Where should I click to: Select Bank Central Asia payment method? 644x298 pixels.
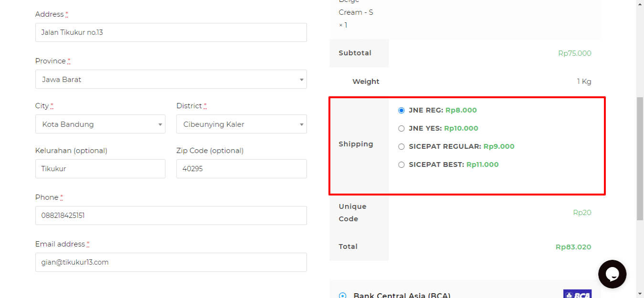(342, 295)
